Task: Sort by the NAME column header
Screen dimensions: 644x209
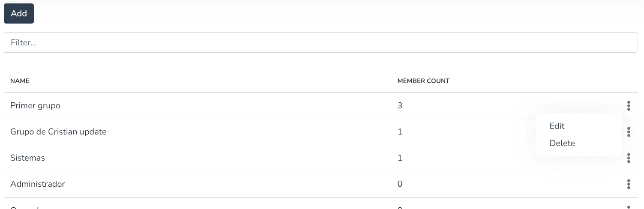Action: [20, 81]
